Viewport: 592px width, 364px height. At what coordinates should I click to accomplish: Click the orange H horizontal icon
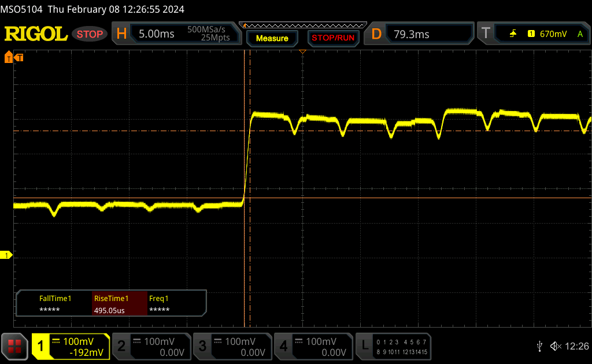tap(121, 34)
